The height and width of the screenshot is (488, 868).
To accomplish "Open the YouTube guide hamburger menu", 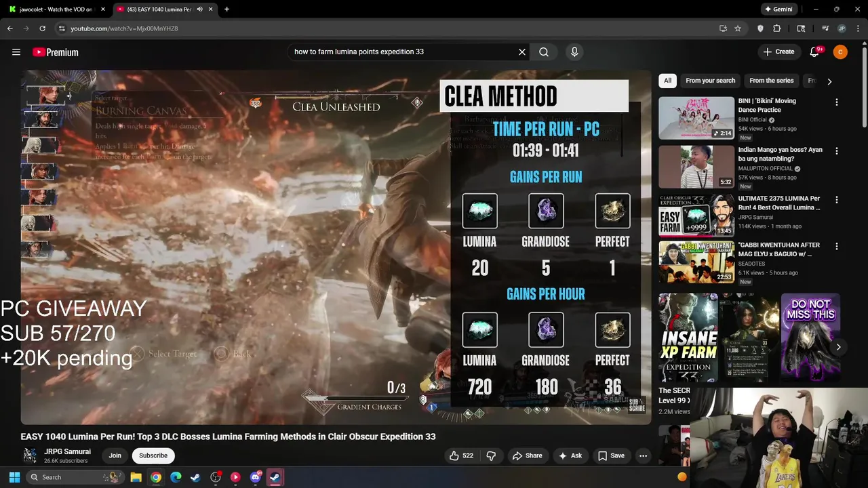I will click(x=16, y=52).
